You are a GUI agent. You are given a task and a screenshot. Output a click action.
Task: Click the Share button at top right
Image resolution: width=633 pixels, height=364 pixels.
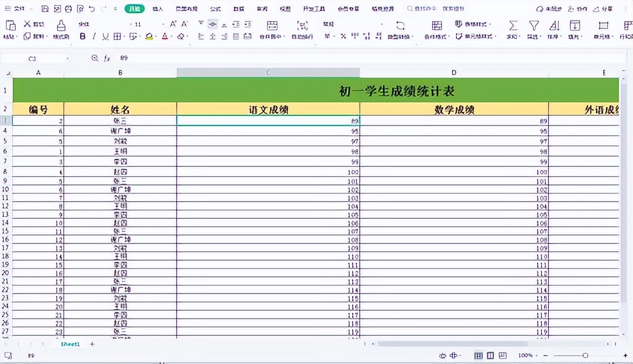(x=603, y=9)
